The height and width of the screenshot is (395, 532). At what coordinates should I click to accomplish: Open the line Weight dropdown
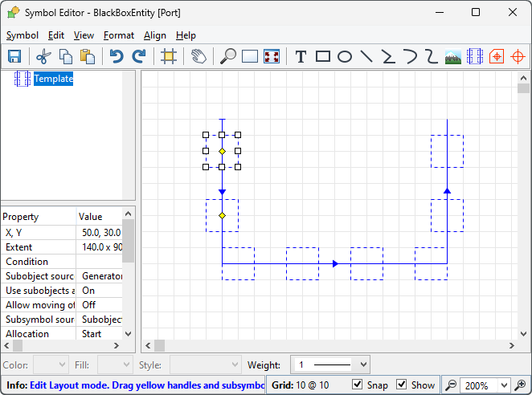click(329, 364)
